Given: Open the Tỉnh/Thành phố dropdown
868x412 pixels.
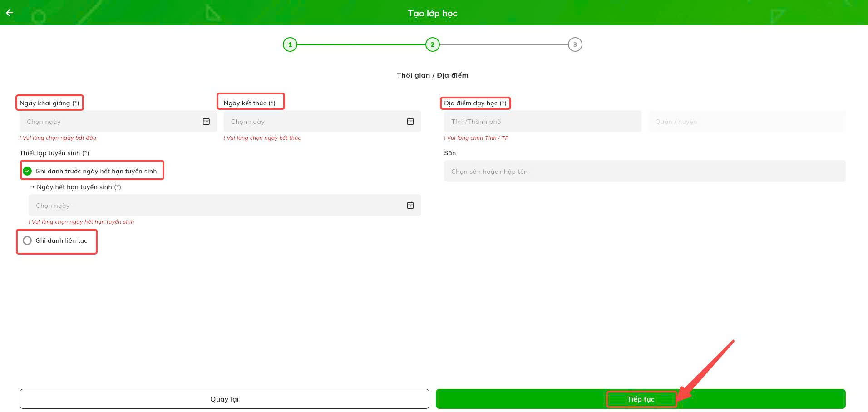Looking at the screenshot, I should [x=542, y=121].
